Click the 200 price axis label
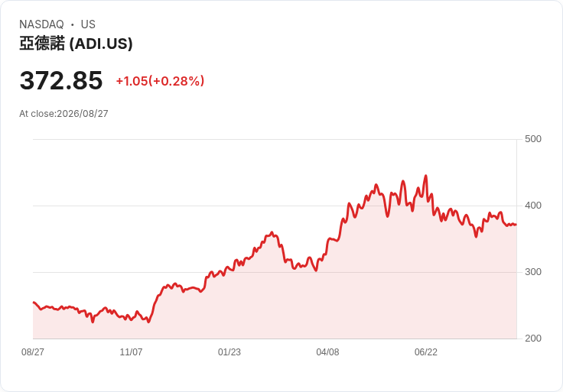The height and width of the screenshot is (392, 563). [533, 339]
